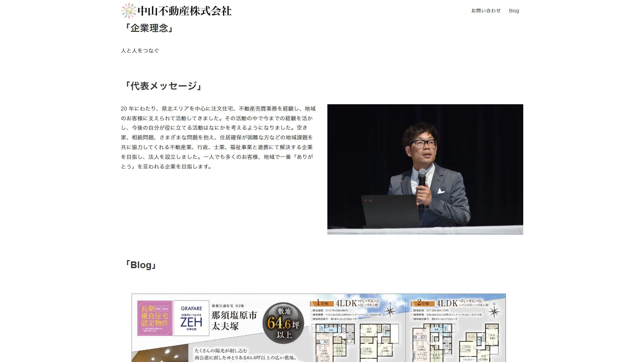Image resolution: width=644 pixels, height=362 pixels.
Task: Click the 2号棟 4LDK label
Action: pos(449,303)
